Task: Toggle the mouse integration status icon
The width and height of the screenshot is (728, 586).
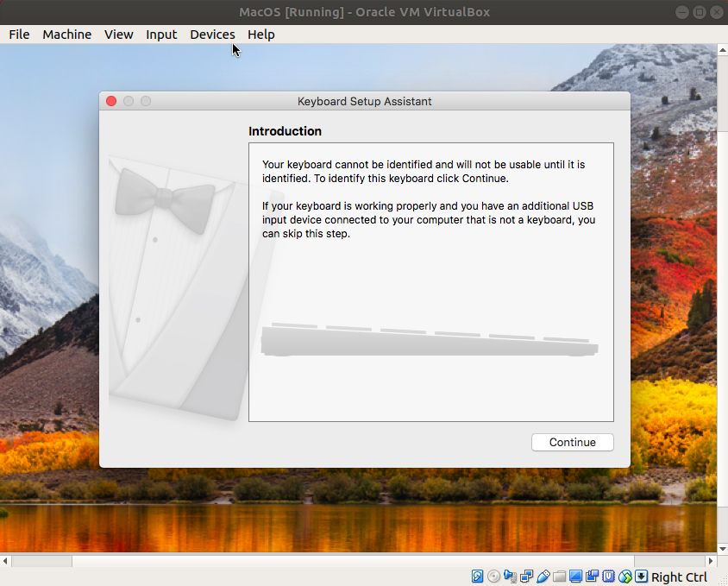Action: point(625,577)
